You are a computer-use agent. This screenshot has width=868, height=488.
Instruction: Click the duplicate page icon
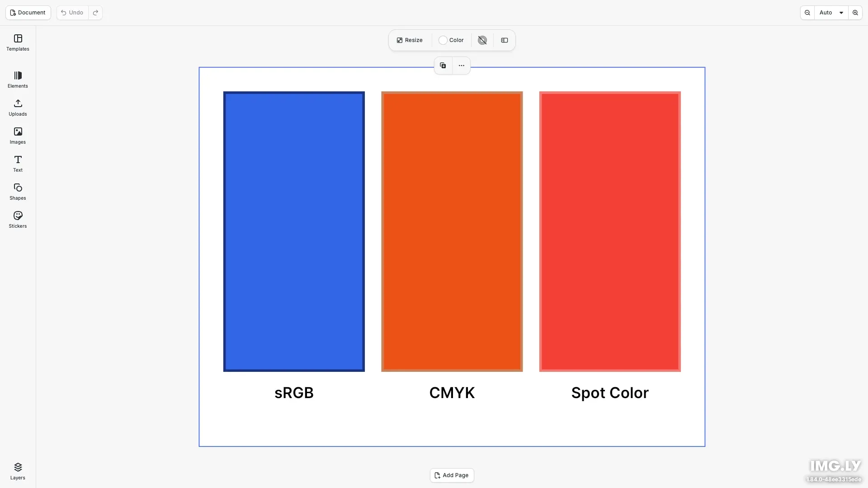tap(443, 66)
